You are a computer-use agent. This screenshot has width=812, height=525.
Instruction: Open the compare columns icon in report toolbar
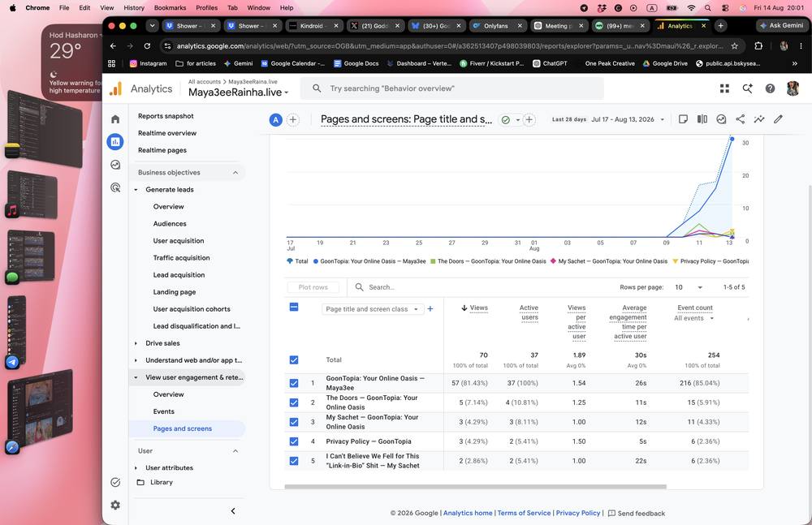pyautogui.click(x=702, y=119)
